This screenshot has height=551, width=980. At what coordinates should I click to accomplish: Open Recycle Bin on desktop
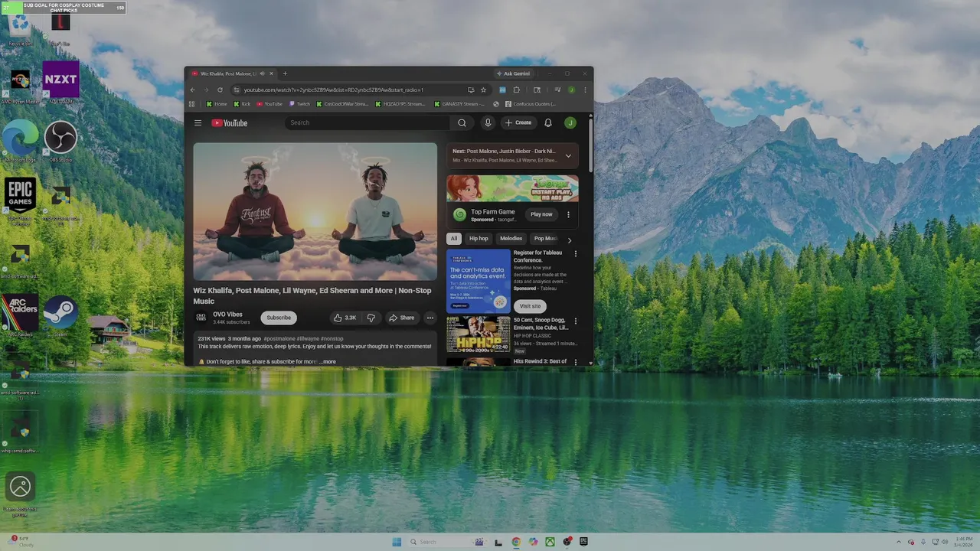(x=20, y=29)
